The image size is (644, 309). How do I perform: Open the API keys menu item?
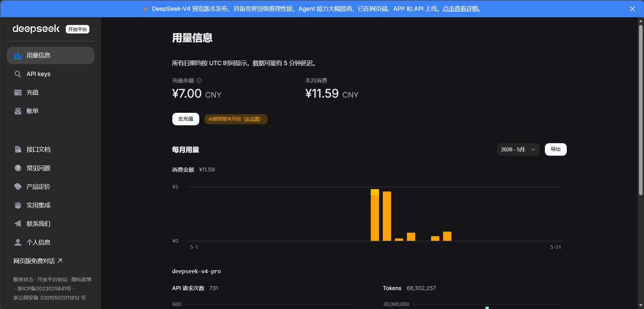(x=51, y=74)
